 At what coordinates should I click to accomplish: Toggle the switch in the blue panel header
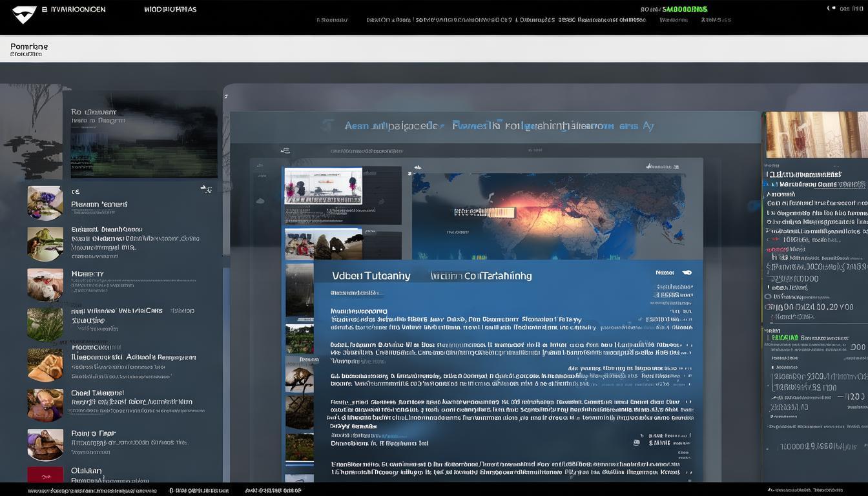pyautogui.click(x=687, y=273)
